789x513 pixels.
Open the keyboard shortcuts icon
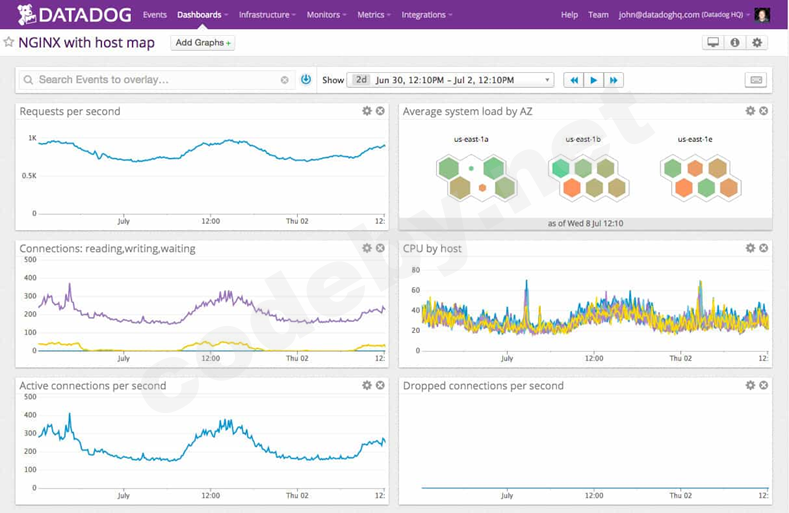click(756, 80)
